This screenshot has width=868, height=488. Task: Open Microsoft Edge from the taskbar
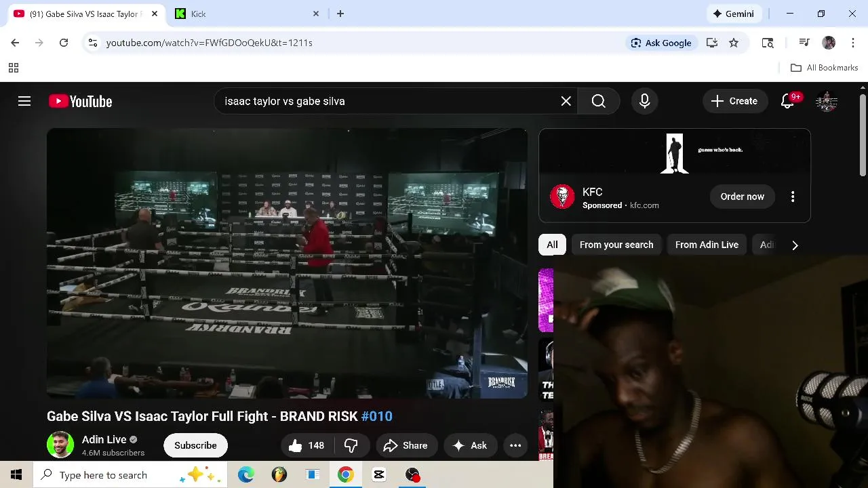click(246, 475)
